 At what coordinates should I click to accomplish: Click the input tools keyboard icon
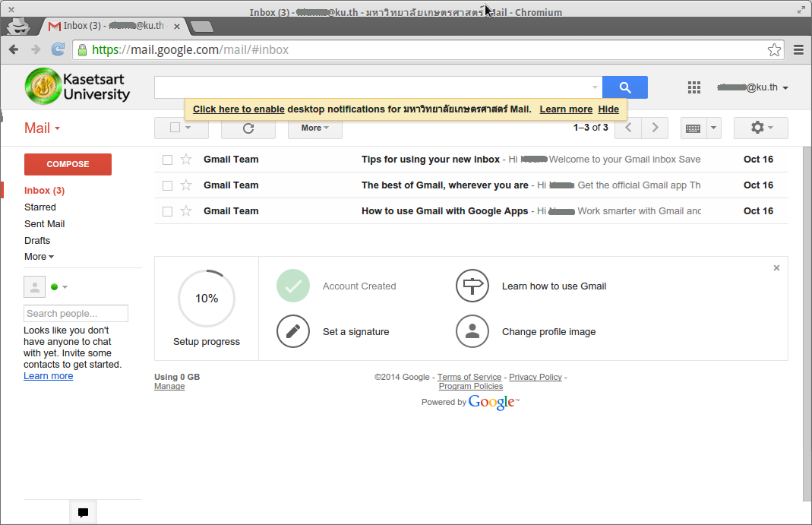tap(693, 128)
